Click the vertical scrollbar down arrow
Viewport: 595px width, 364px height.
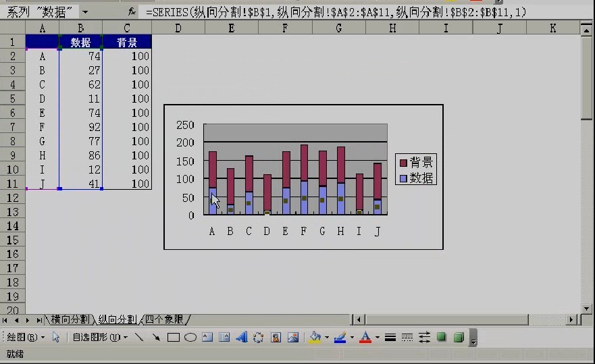pos(587,309)
